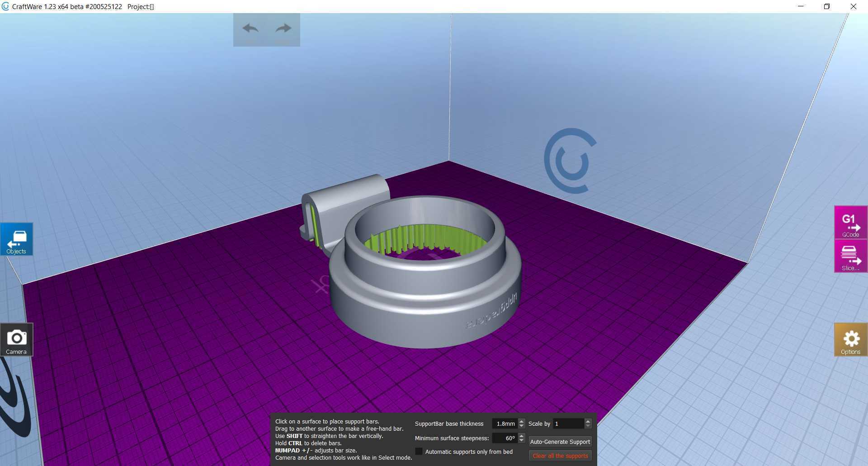Decrease Minimum surface steepness with down arrow
The width and height of the screenshot is (868, 466).
point(522,441)
